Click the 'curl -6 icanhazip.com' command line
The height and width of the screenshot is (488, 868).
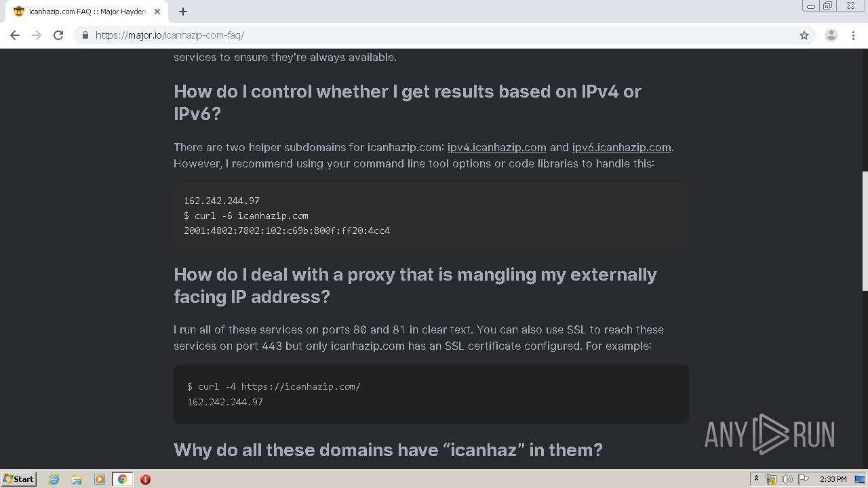pos(246,216)
